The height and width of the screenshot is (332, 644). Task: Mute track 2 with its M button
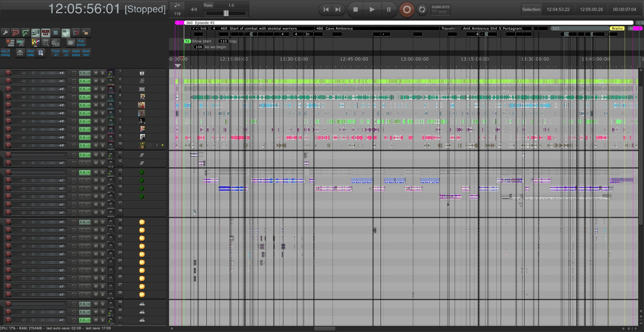tap(96, 81)
